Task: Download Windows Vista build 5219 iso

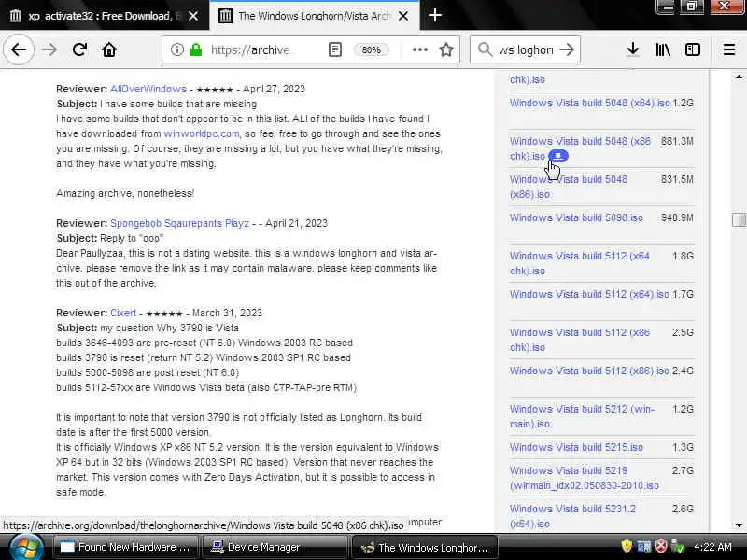Action: pos(585,478)
